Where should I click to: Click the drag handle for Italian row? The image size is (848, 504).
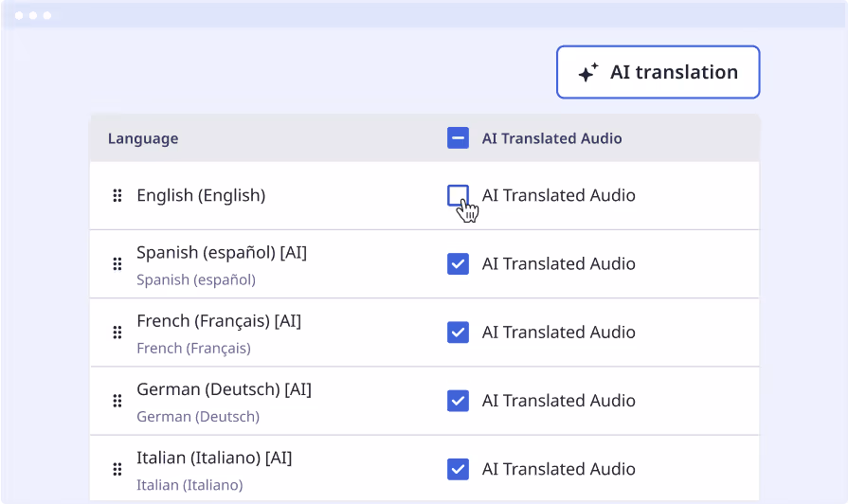coord(117,469)
